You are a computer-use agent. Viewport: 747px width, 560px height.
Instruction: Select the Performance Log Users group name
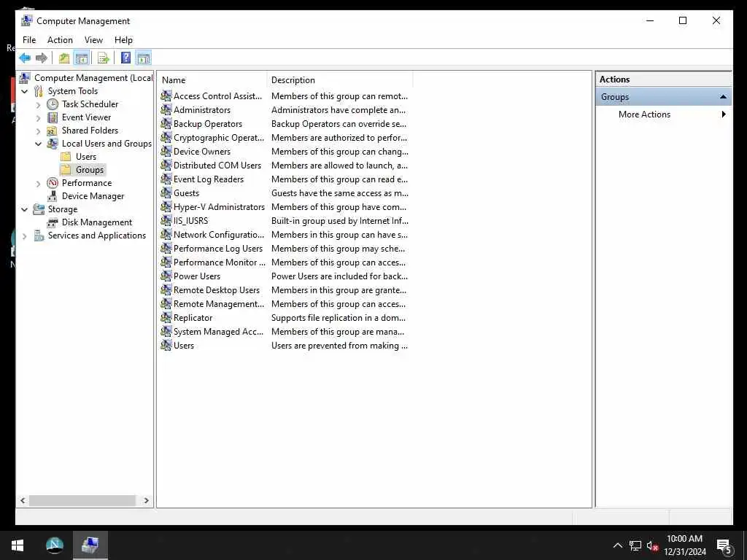217,249
